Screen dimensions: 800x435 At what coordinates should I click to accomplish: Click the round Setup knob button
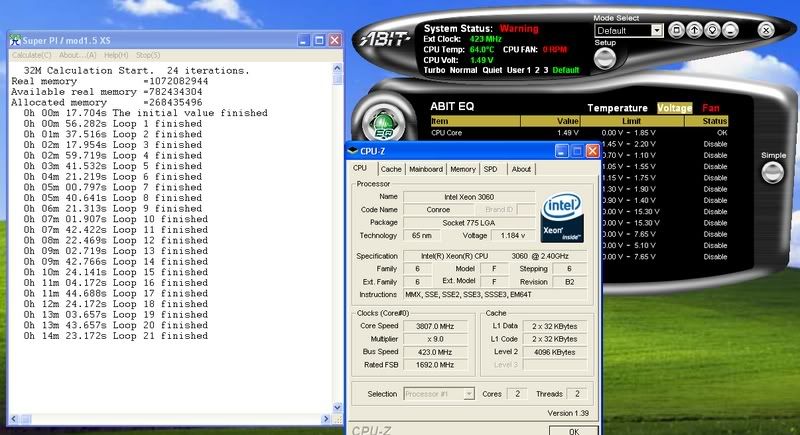click(x=605, y=59)
